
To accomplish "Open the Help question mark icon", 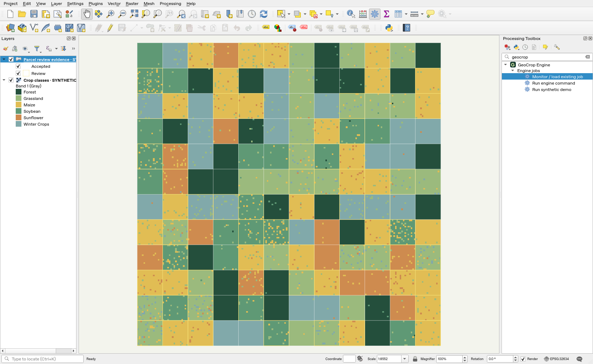I will [407, 28].
